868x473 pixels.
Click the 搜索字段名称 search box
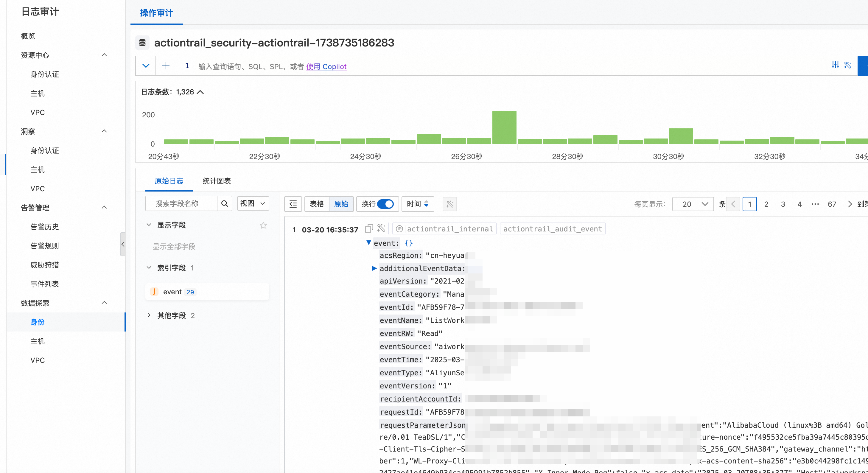(181, 203)
